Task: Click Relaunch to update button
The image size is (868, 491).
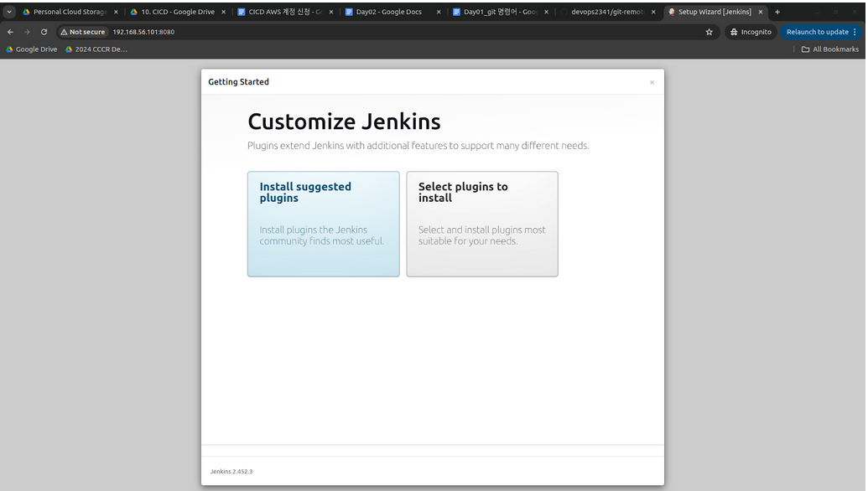Action: pyautogui.click(x=817, y=32)
